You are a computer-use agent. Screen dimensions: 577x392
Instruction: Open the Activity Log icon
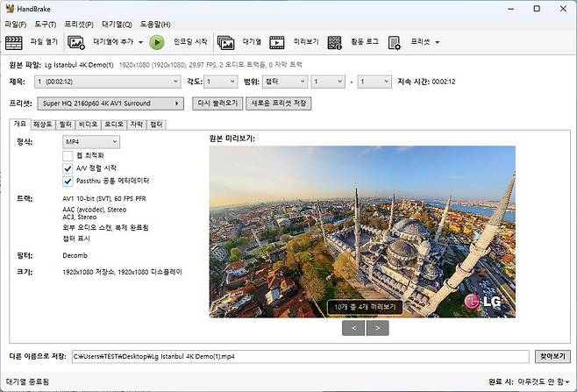[334, 42]
